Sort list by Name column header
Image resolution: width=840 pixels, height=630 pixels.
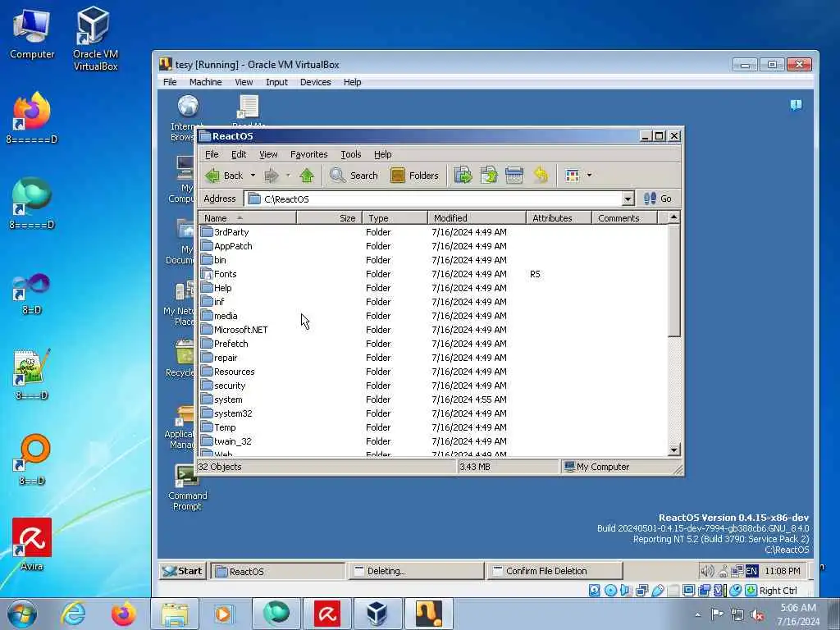247,218
